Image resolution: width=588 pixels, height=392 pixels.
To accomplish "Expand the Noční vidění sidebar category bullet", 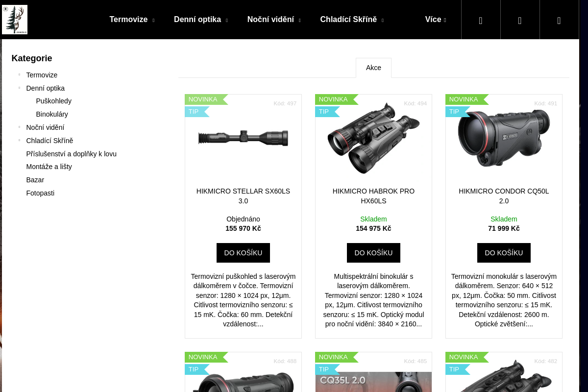I will tap(20, 127).
